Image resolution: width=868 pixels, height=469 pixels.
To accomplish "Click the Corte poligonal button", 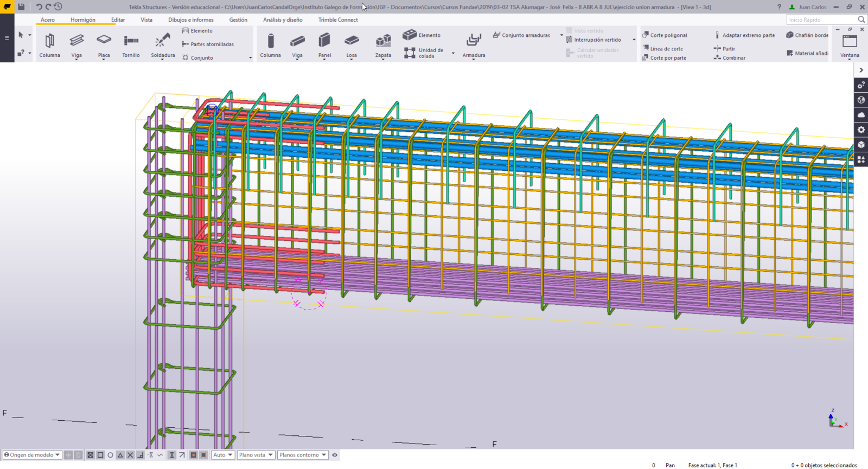I will point(665,35).
